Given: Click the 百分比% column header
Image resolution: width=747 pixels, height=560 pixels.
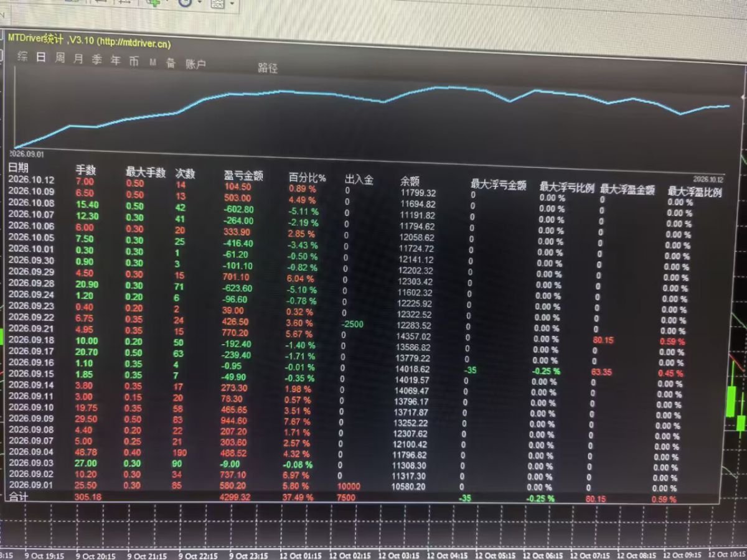Looking at the screenshot, I should (308, 177).
